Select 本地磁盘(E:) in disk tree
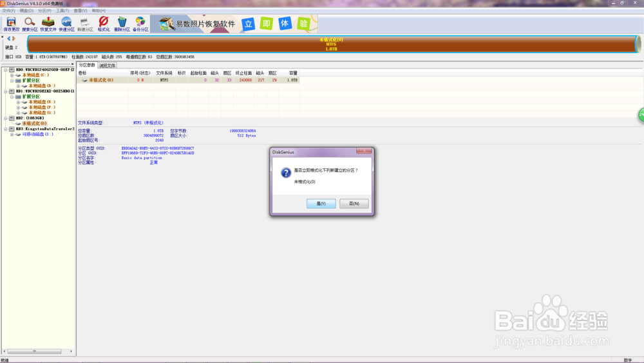 [x=41, y=102]
